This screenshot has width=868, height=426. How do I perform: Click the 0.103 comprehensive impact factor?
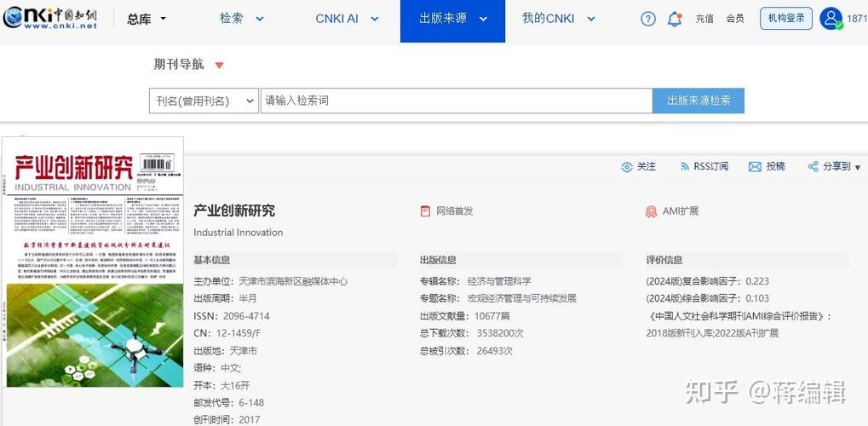click(x=757, y=298)
